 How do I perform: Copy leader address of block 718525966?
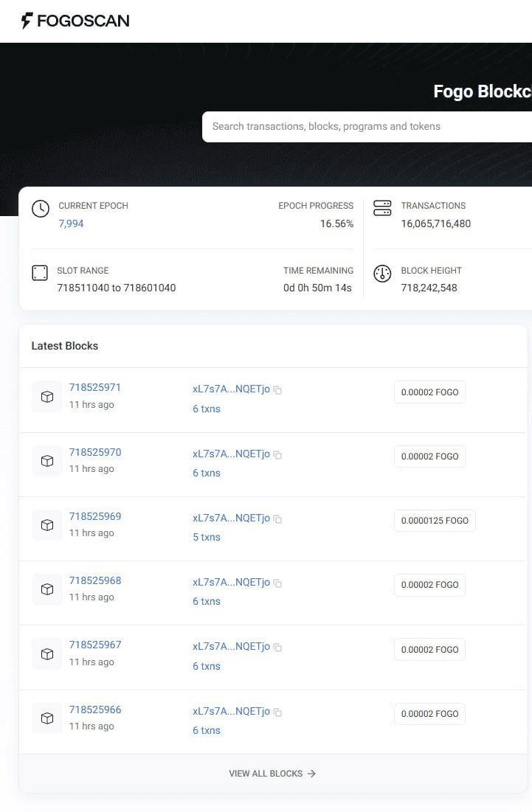277,712
